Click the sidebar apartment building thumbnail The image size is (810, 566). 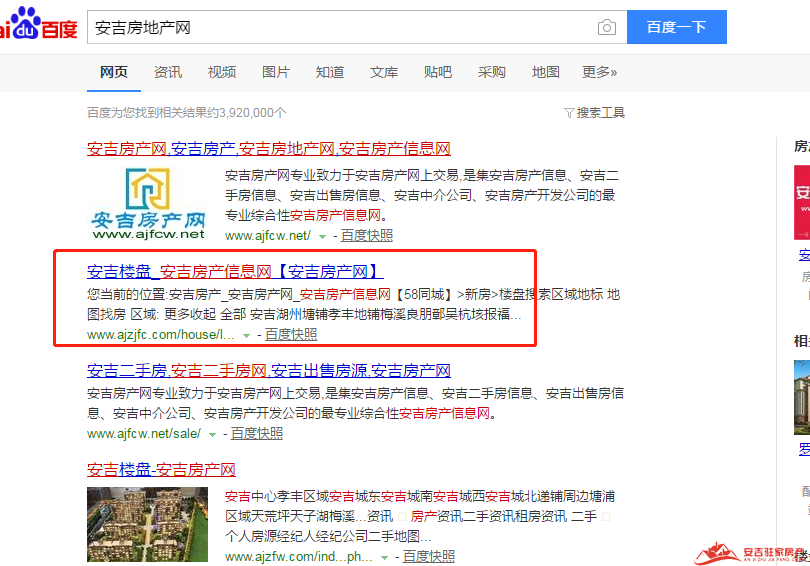[x=802, y=398]
